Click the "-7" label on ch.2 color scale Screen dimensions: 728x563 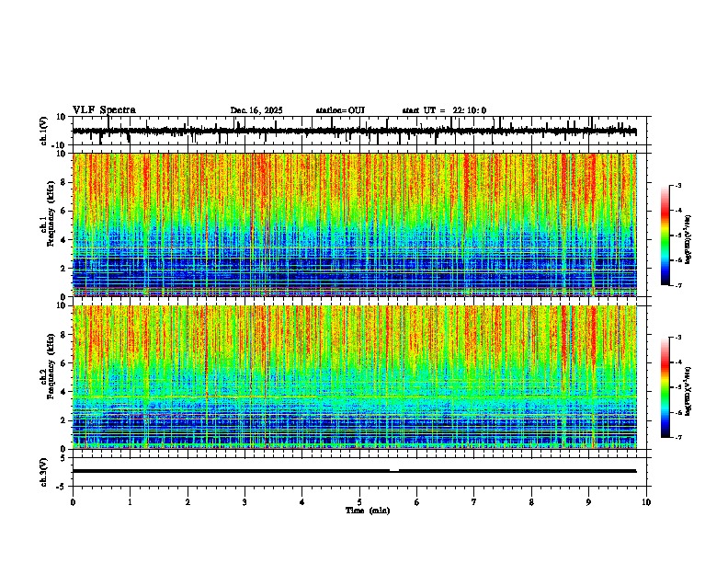pyautogui.click(x=678, y=437)
